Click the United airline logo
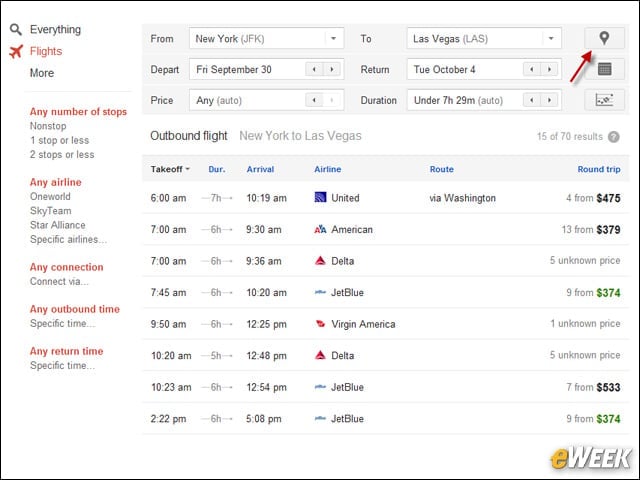 coord(320,198)
